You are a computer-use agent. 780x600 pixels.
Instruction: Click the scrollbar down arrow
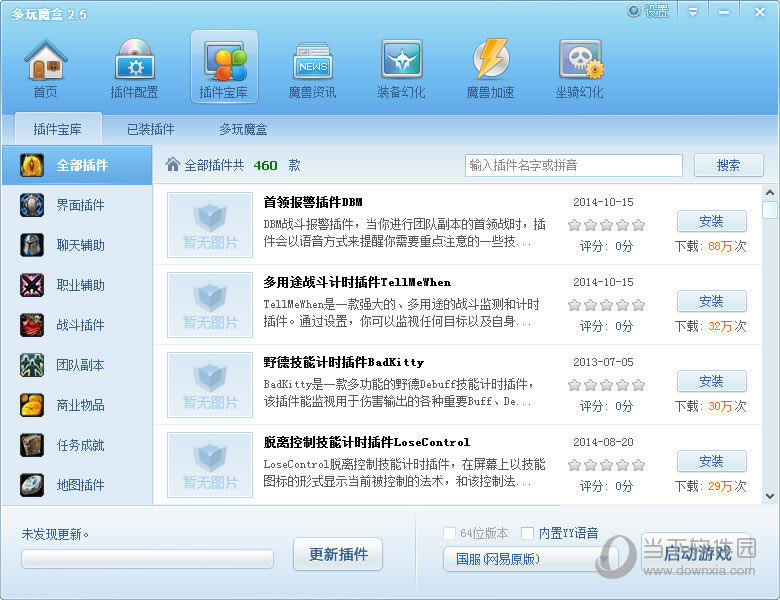770,496
